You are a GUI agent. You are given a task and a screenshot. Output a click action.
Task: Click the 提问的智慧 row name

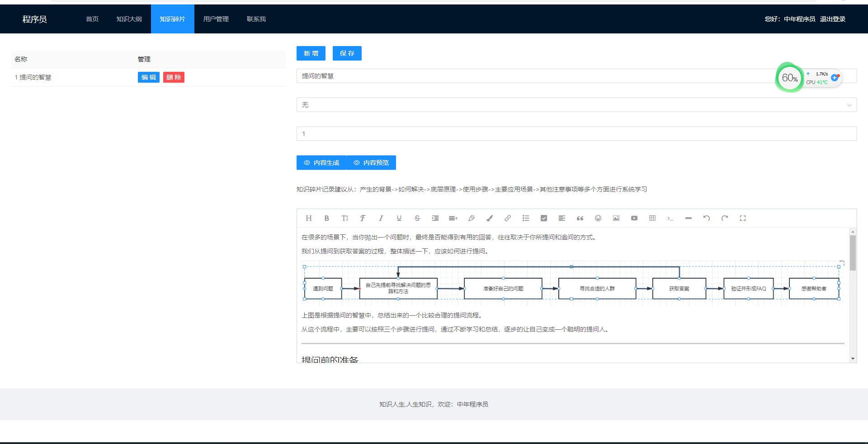[x=35, y=77]
